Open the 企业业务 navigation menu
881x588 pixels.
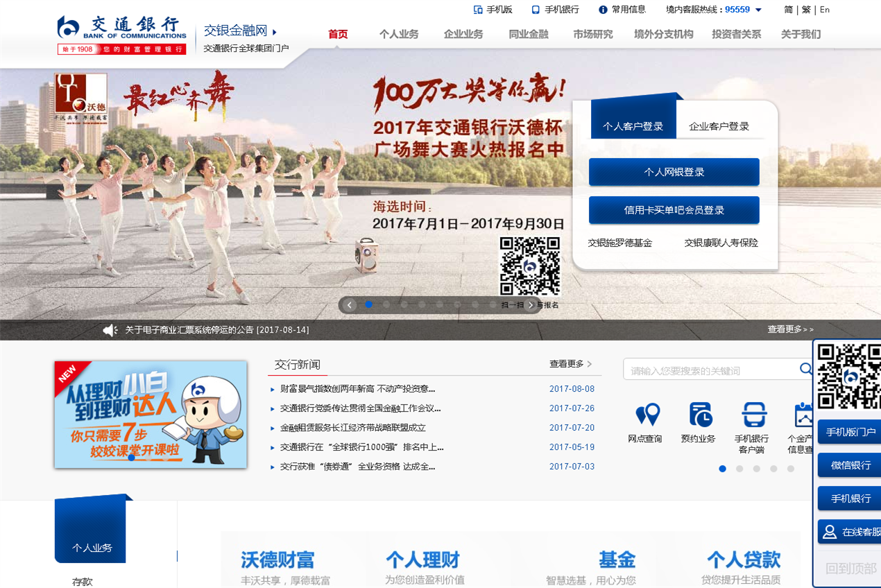[463, 34]
